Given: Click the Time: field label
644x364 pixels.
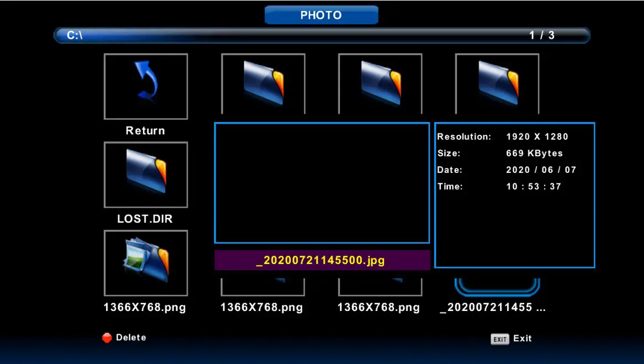Looking at the screenshot, I should tap(450, 186).
